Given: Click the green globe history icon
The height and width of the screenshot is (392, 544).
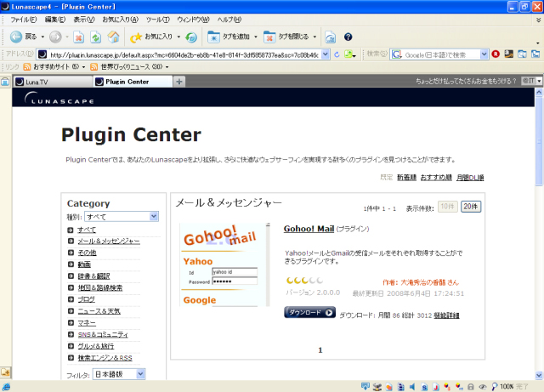Looking at the screenshot, I should [x=191, y=37].
